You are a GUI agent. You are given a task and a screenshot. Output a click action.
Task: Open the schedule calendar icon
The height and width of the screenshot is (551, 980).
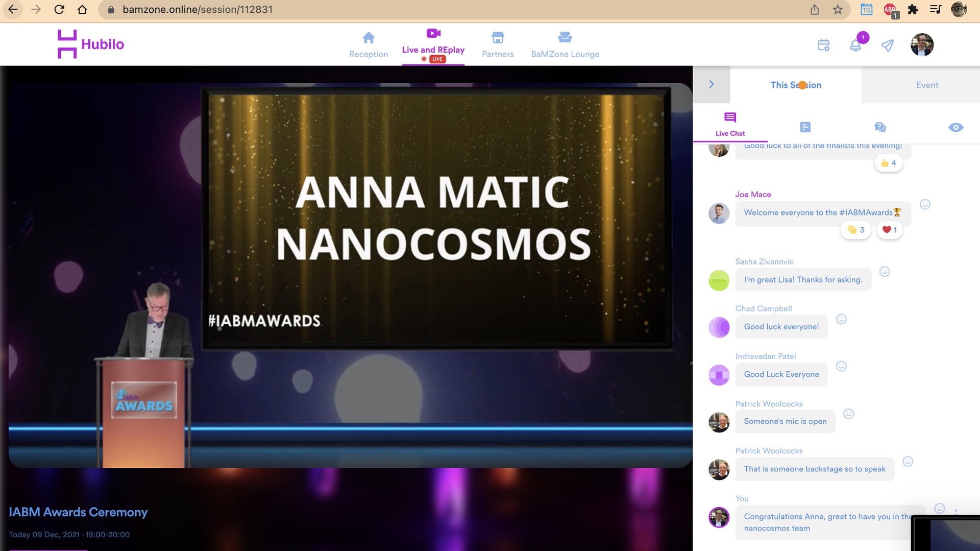823,45
